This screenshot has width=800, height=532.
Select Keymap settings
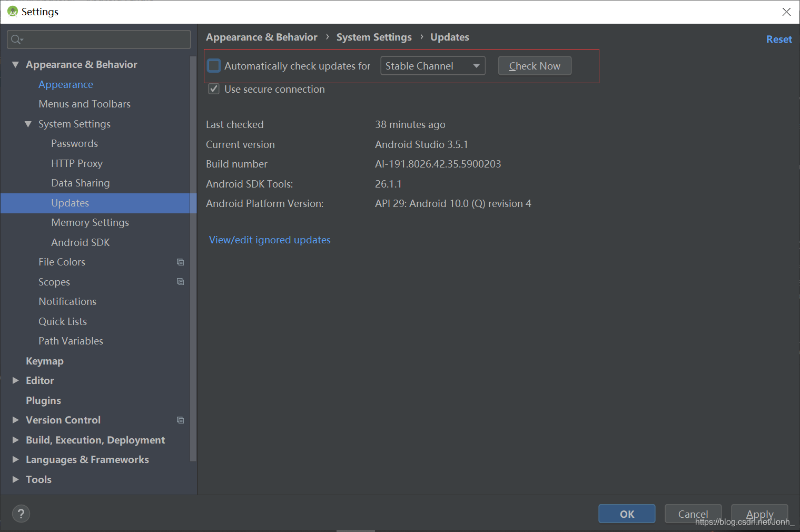[45, 361]
